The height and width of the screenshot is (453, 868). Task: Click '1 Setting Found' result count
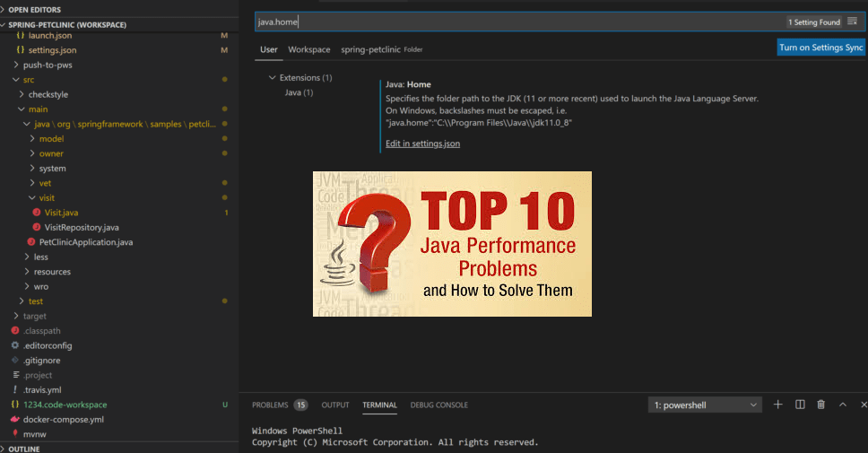[x=814, y=22]
